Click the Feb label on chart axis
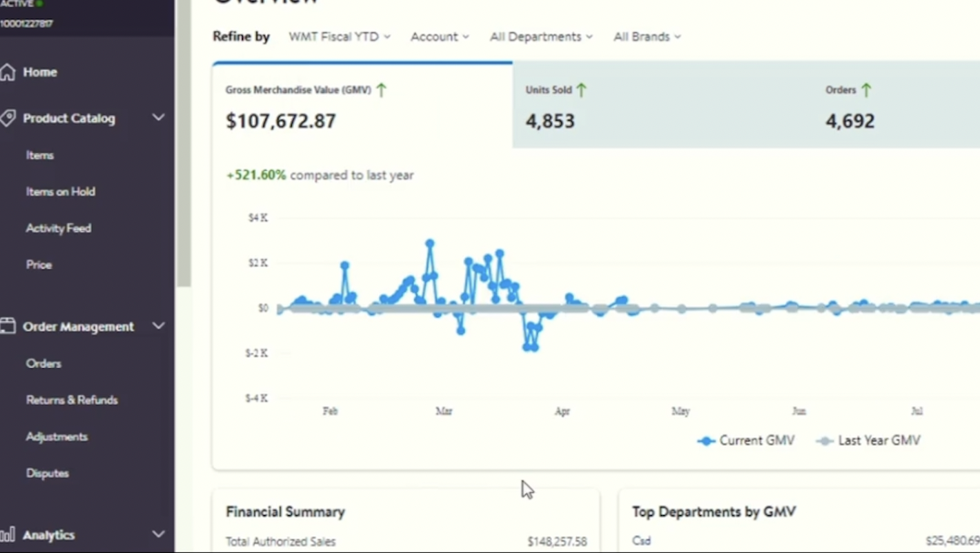This screenshot has height=553, width=980. (x=330, y=411)
